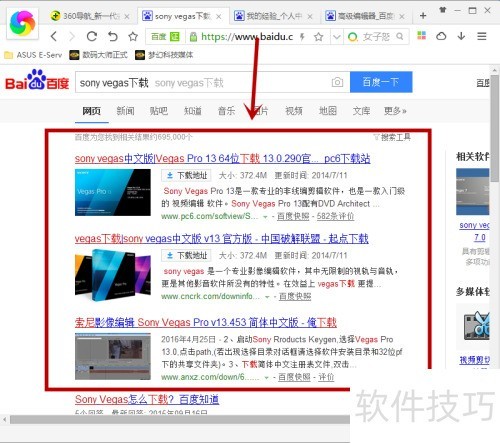
Task: Open 梦幻科技媒体 bookmark
Action: pos(165,55)
